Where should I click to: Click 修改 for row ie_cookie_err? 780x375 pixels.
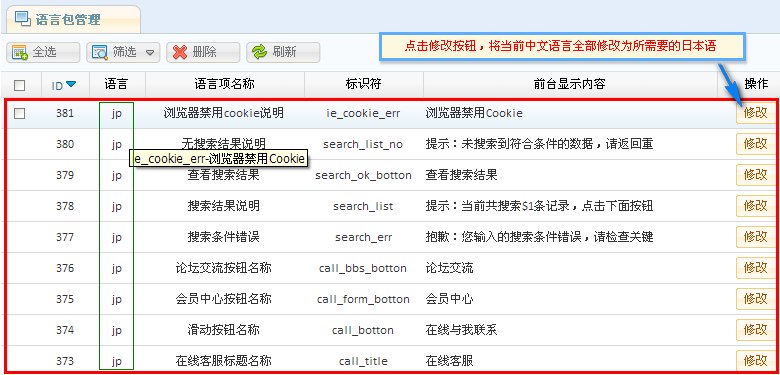[x=756, y=113]
